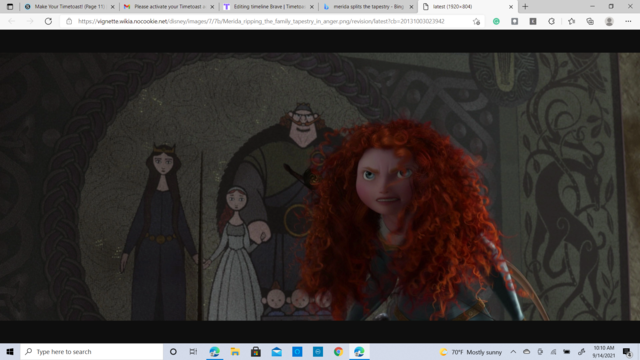Refresh the current page
Screen dimensions: 640x360
48,21
